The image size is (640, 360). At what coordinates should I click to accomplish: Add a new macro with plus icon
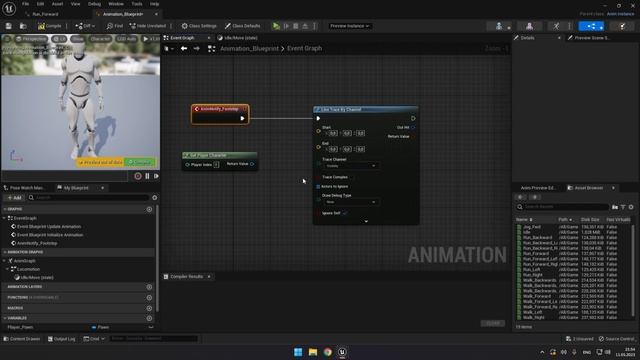click(x=149, y=309)
